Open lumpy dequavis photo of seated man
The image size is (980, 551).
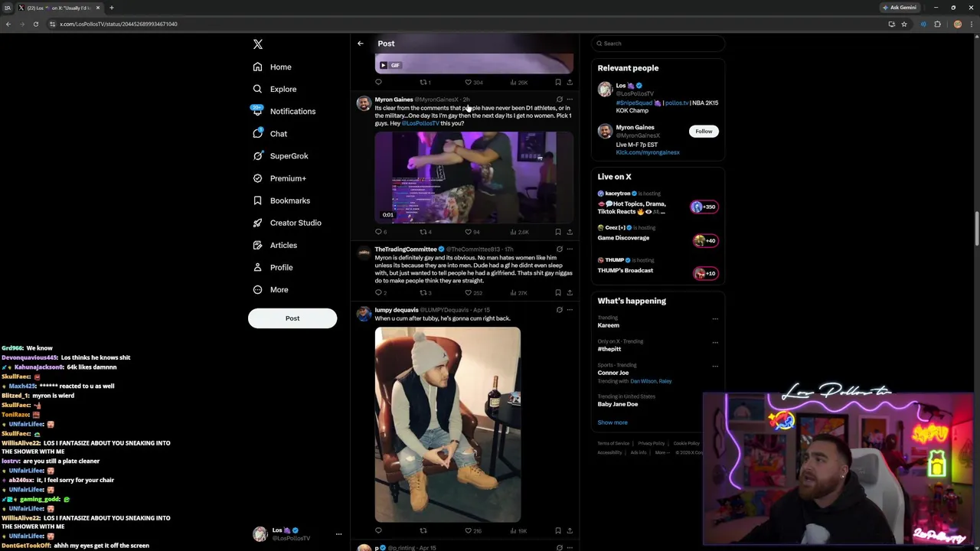click(448, 425)
